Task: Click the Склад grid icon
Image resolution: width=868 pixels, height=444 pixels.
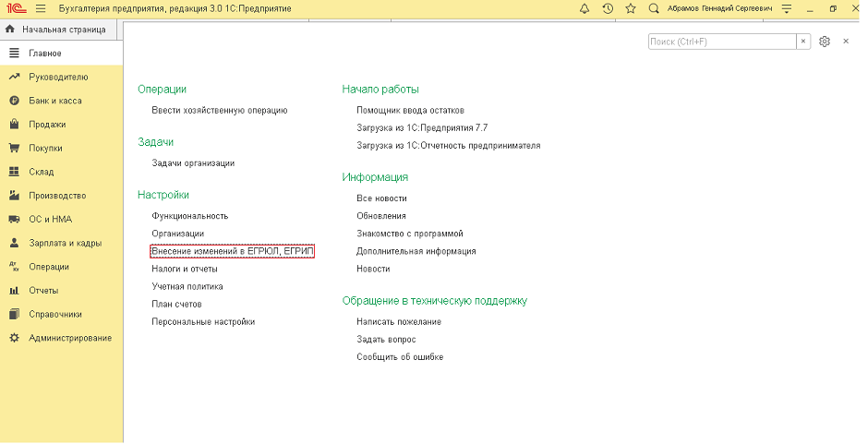Action: pyautogui.click(x=15, y=173)
